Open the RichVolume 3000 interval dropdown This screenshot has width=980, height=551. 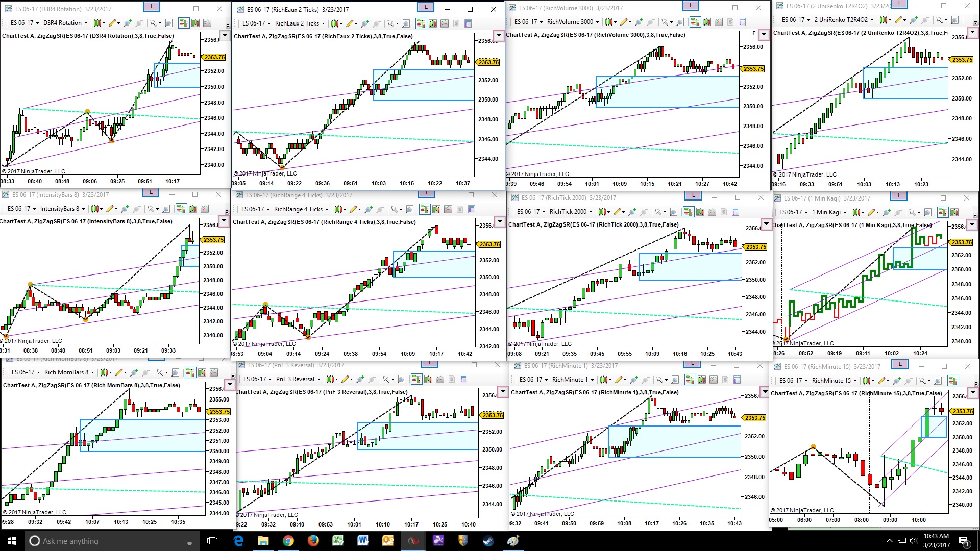tap(573, 22)
